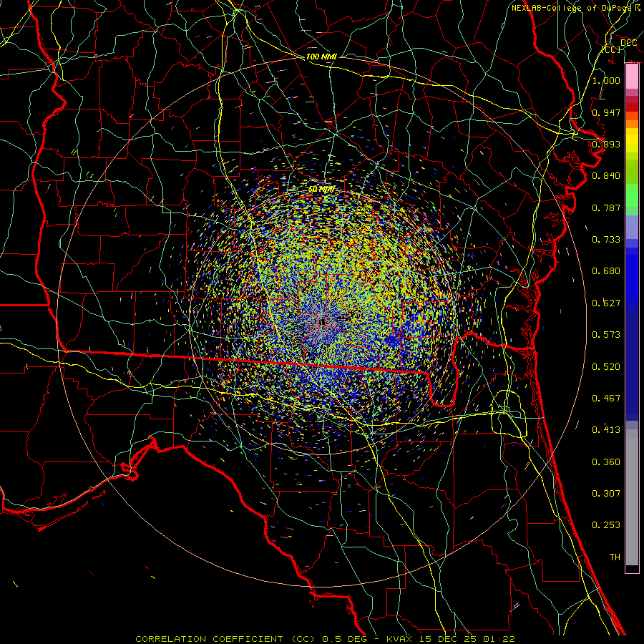This screenshot has height=644, width=644.
Task: Click the 0.520 legend value
Action: pos(606,367)
